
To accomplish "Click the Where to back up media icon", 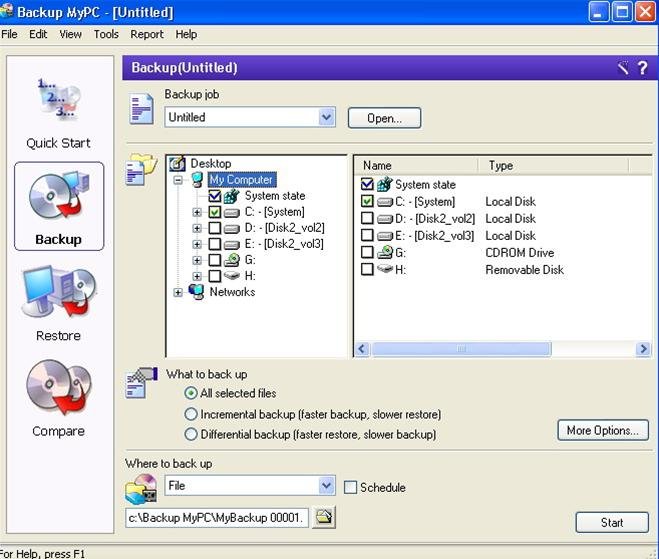I will (141, 489).
